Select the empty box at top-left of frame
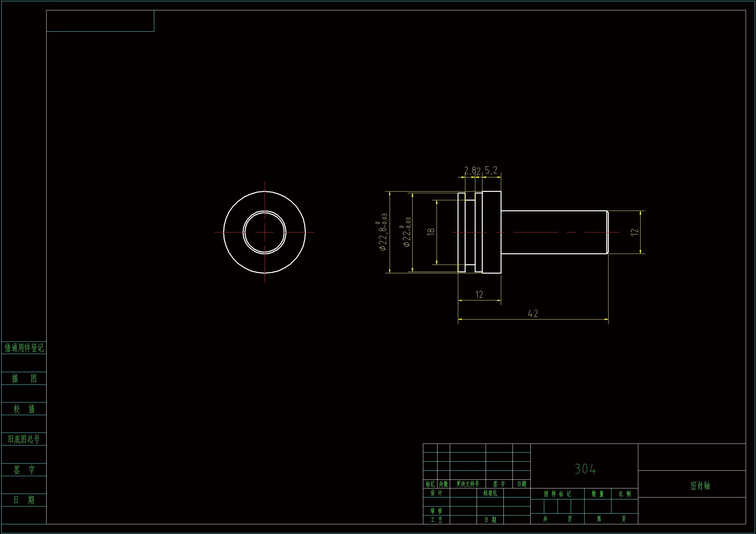The width and height of the screenshot is (756, 534). [100, 21]
